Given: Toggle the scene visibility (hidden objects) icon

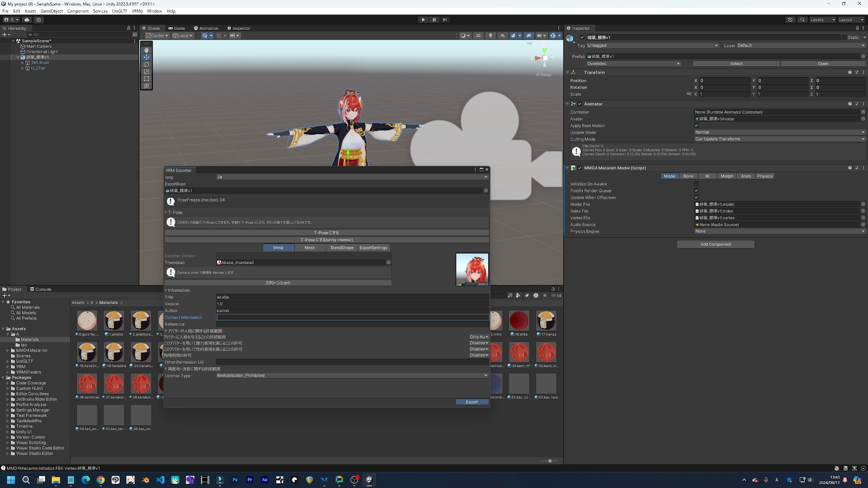Looking at the screenshot, I should 528,36.
